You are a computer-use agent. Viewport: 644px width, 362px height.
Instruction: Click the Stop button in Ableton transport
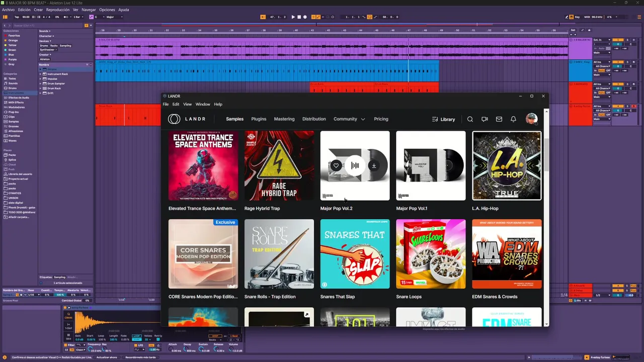click(x=299, y=17)
